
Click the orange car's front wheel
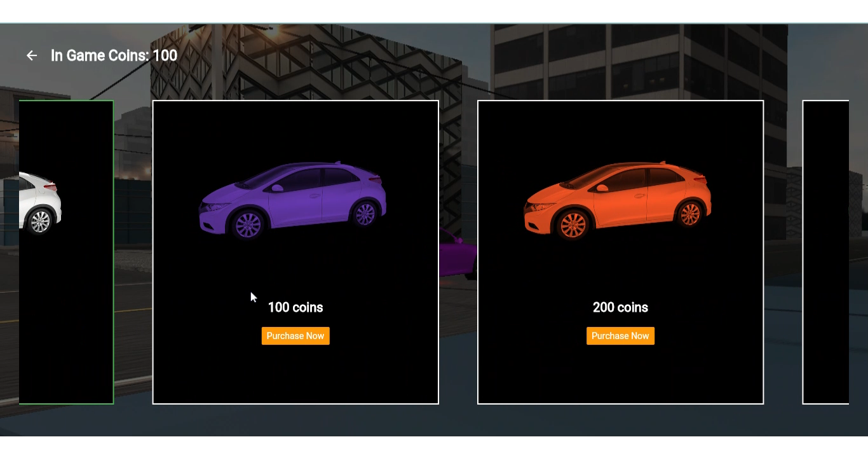coord(573,224)
